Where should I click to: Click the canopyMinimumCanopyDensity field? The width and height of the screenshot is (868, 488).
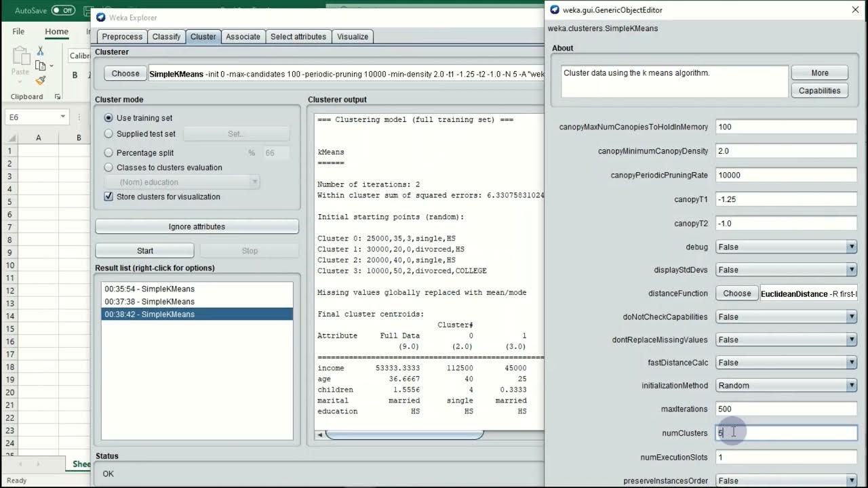pos(787,150)
